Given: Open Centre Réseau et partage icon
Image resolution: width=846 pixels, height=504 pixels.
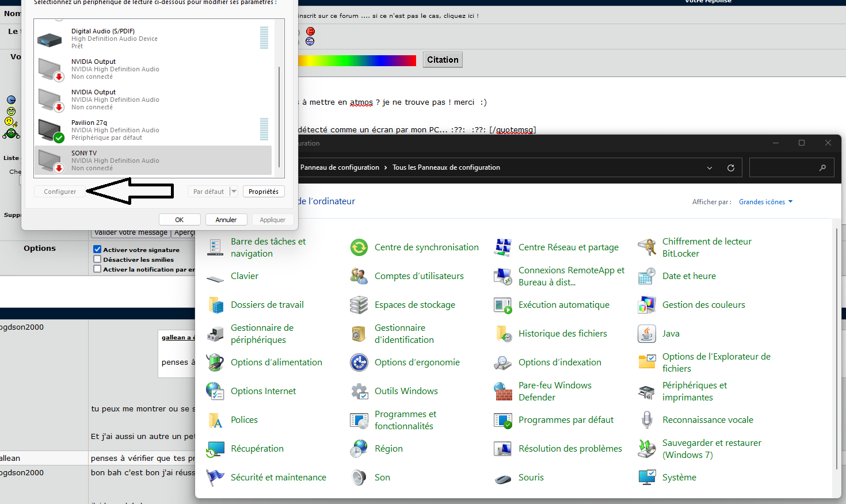Looking at the screenshot, I should [503, 247].
